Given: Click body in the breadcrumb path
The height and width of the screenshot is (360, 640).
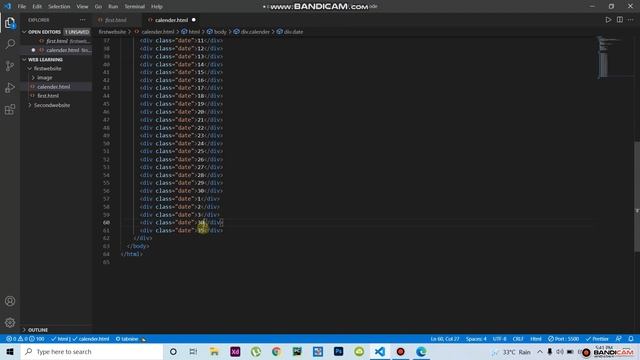Looking at the screenshot, I should click(x=220, y=32).
